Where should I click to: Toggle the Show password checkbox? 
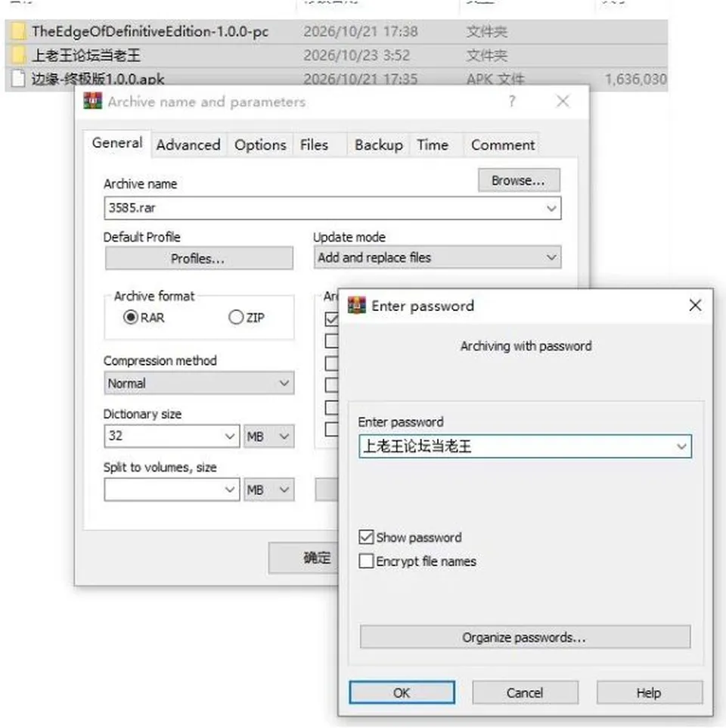click(x=366, y=537)
